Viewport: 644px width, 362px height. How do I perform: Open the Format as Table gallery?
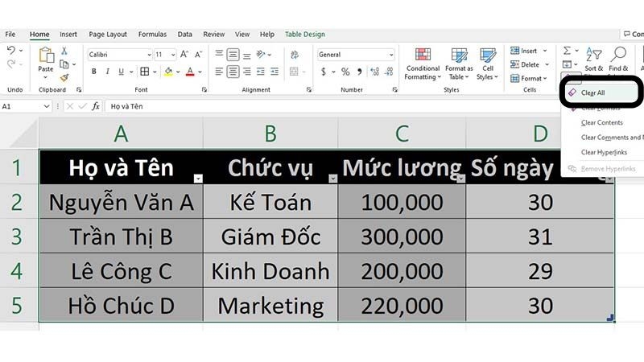click(459, 64)
